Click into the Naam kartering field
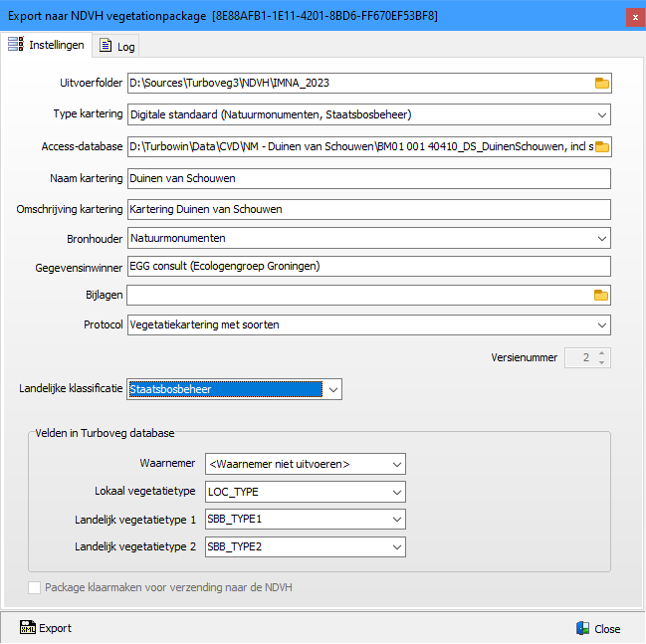This screenshot has width=646, height=644. pos(368,178)
